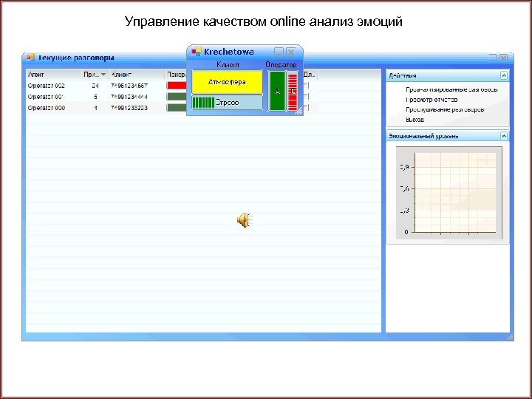
Task: Click the client phone number for Operator 000
Action: pyautogui.click(x=129, y=108)
